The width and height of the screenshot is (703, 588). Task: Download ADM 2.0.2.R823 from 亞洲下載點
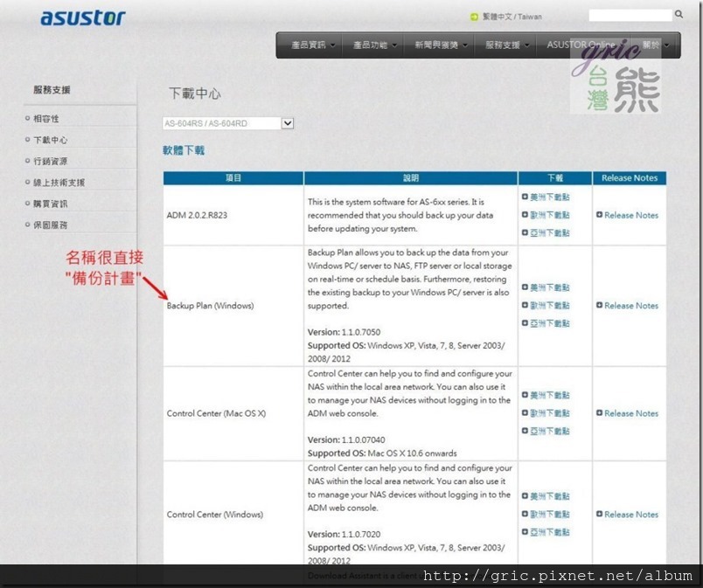click(x=550, y=233)
